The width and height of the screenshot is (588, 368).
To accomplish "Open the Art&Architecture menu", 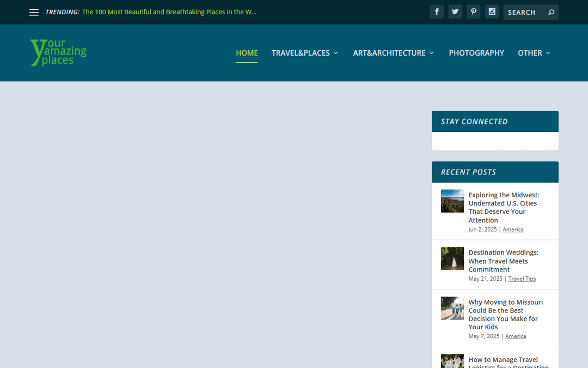I will click(x=389, y=53).
